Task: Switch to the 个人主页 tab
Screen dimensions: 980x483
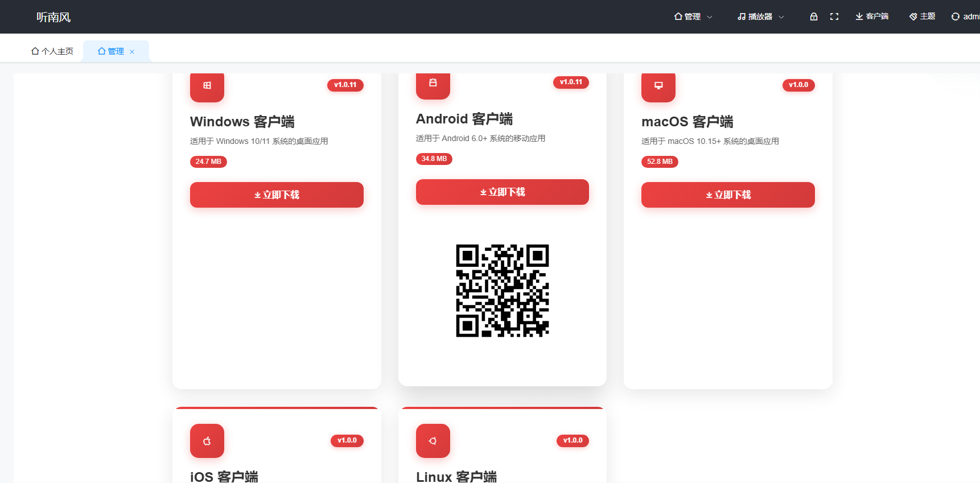Action: click(x=52, y=51)
